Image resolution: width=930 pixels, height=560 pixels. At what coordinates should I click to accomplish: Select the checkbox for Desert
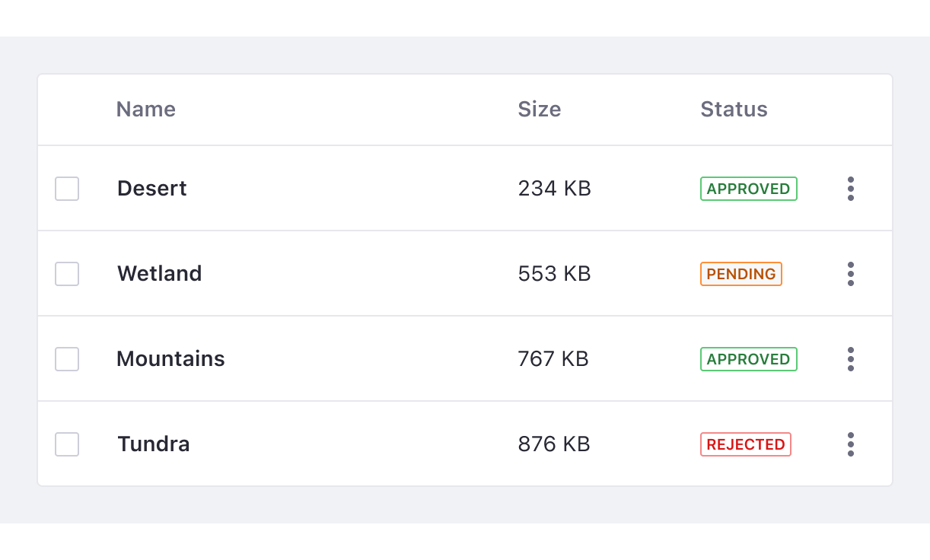[x=67, y=189]
